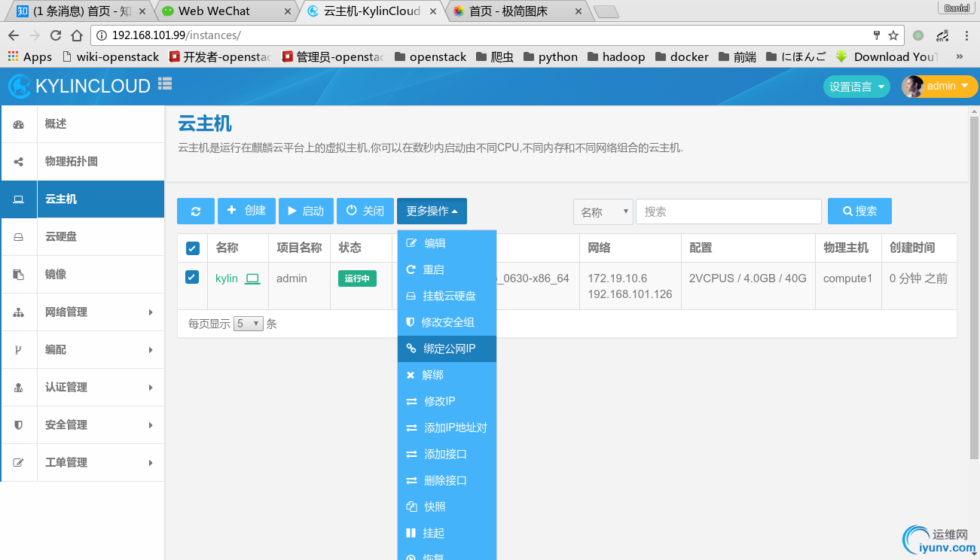Select 编辑 from the more actions menu
980x560 pixels.
pos(447,243)
